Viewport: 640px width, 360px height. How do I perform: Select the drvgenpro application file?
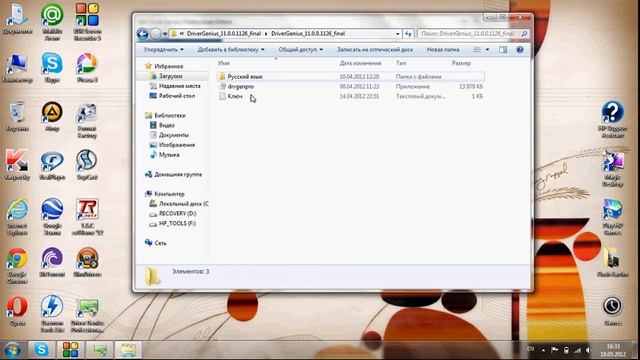pos(240,87)
